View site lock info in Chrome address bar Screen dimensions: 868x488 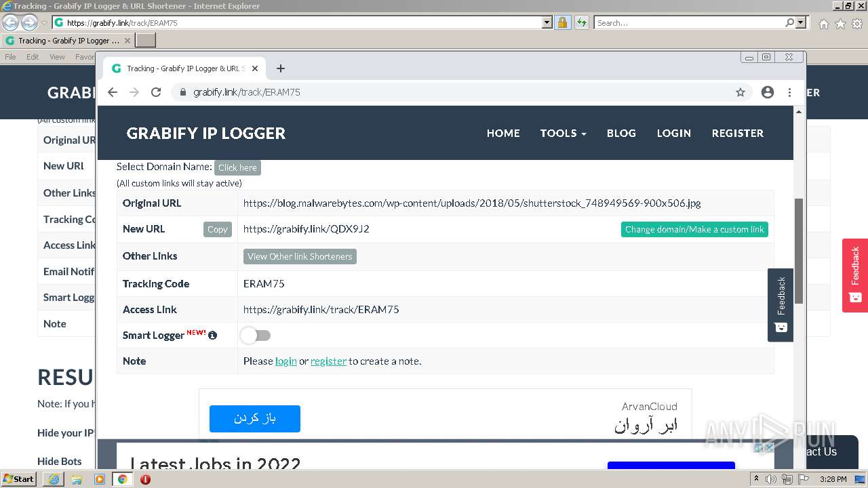click(x=183, y=92)
